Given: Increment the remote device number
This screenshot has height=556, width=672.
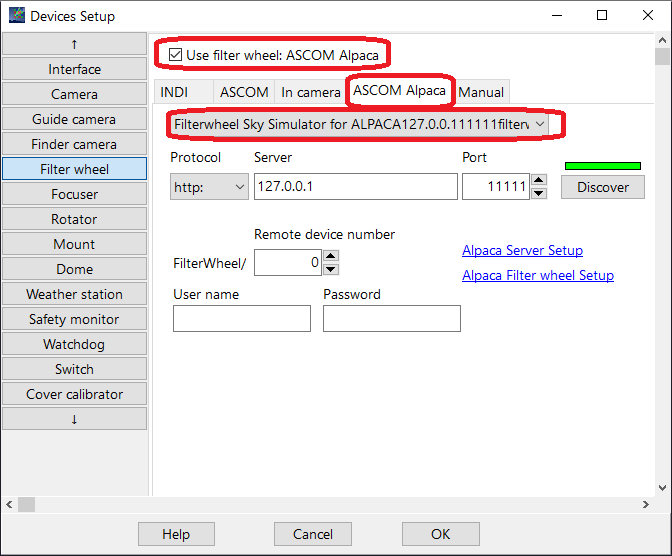Looking at the screenshot, I should tap(331, 256).
